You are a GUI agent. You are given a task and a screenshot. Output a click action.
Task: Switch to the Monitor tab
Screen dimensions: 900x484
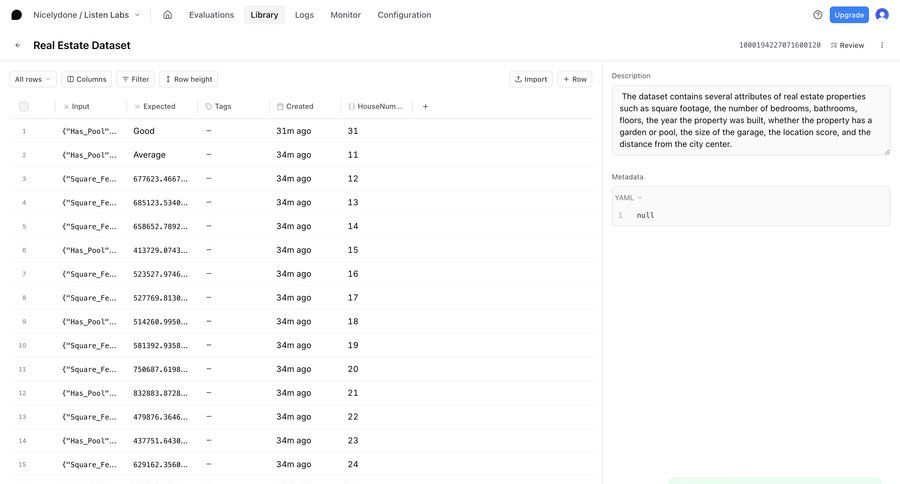click(346, 15)
